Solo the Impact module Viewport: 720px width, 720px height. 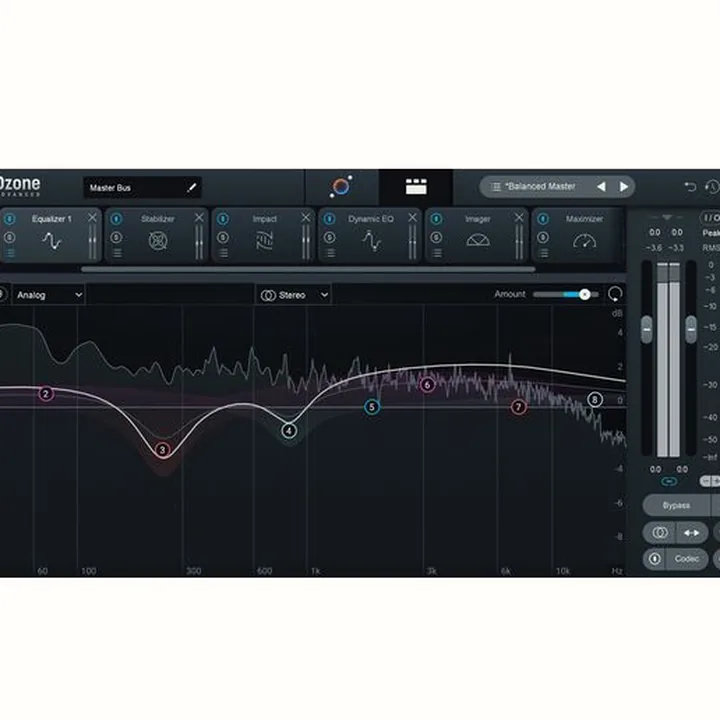click(x=223, y=237)
